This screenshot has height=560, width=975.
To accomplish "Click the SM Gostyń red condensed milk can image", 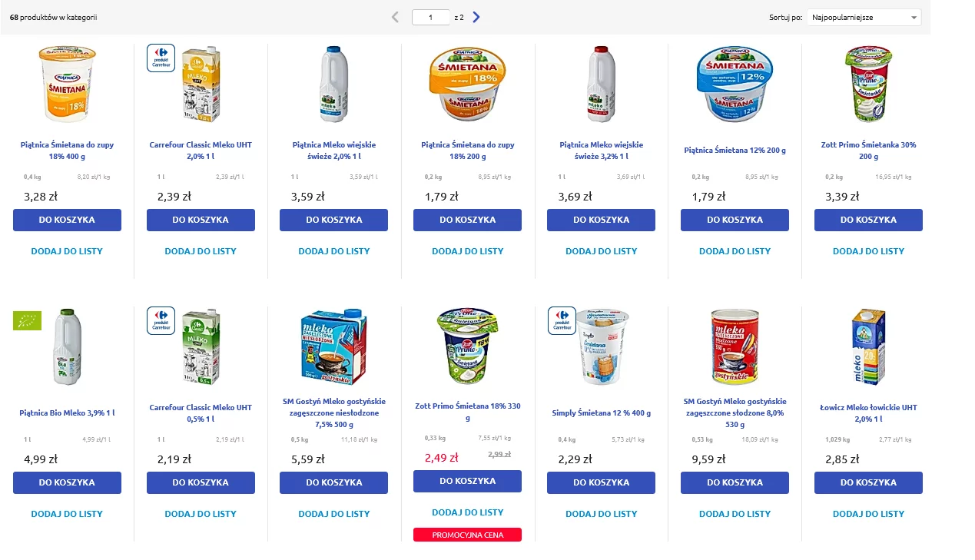I will (x=735, y=346).
